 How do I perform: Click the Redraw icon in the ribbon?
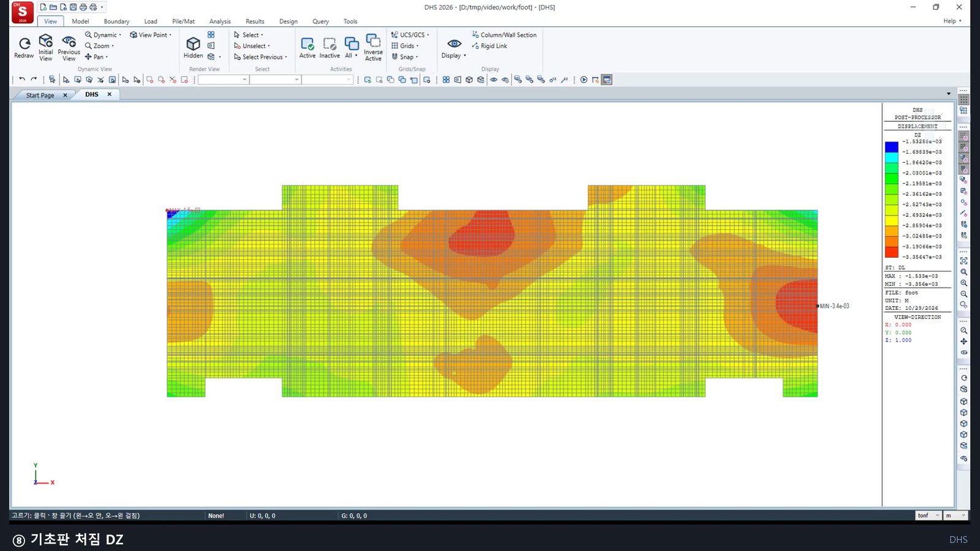tap(24, 43)
